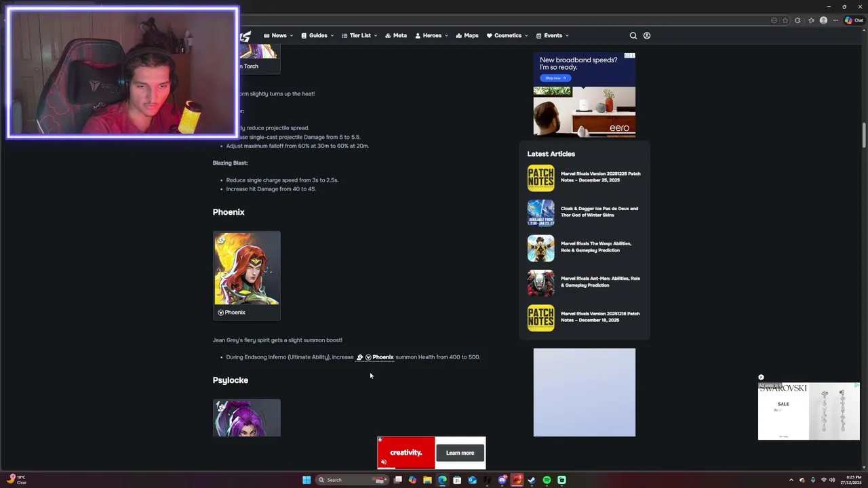The image size is (868, 488).
Task: Open Version 20251225 Patch Notes article
Action: point(600,177)
